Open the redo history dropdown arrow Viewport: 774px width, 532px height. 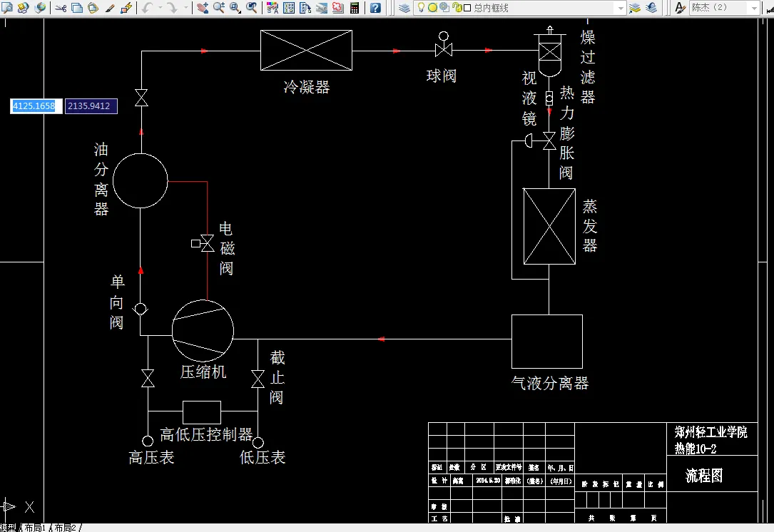pyautogui.click(x=185, y=7)
